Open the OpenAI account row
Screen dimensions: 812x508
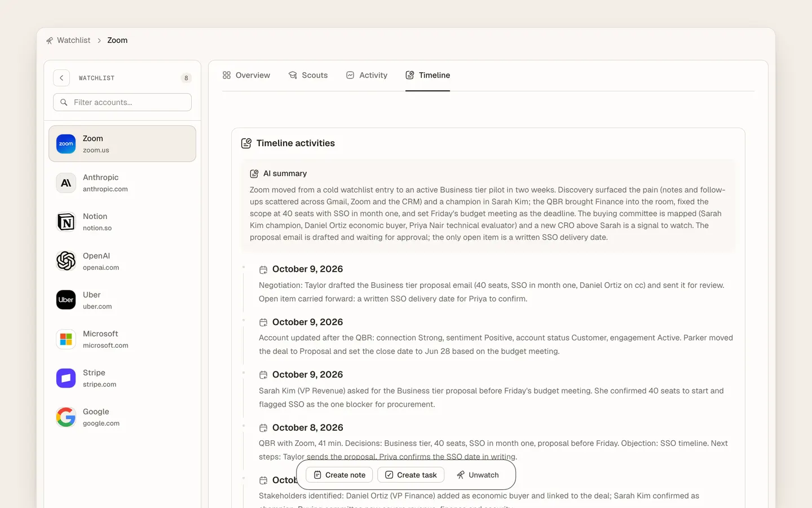pos(122,261)
